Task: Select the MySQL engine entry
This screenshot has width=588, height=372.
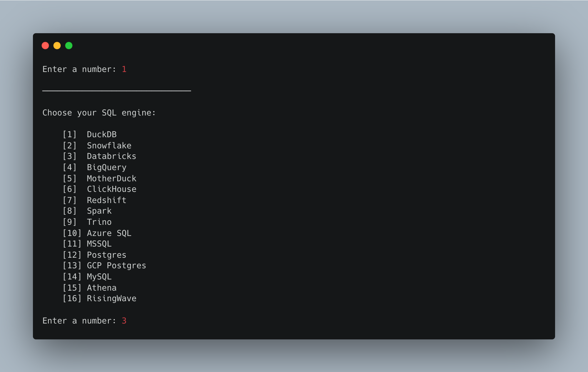Action: (99, 277)
